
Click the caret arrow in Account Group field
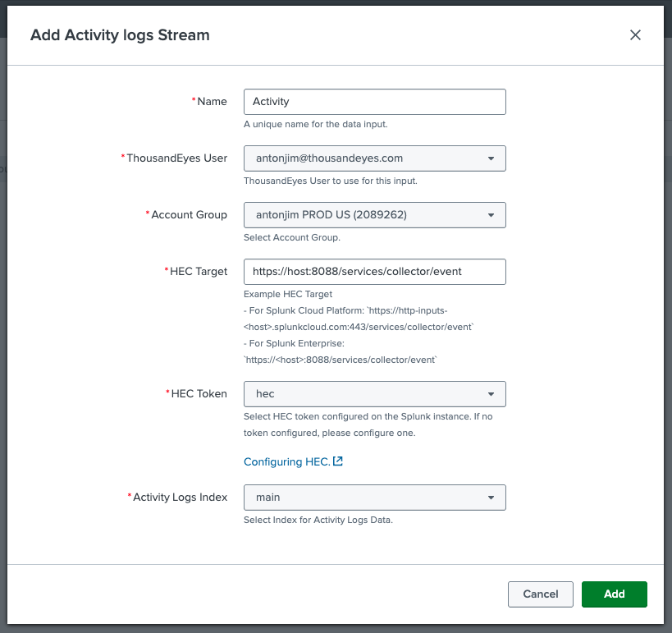[x=491, y=215]
